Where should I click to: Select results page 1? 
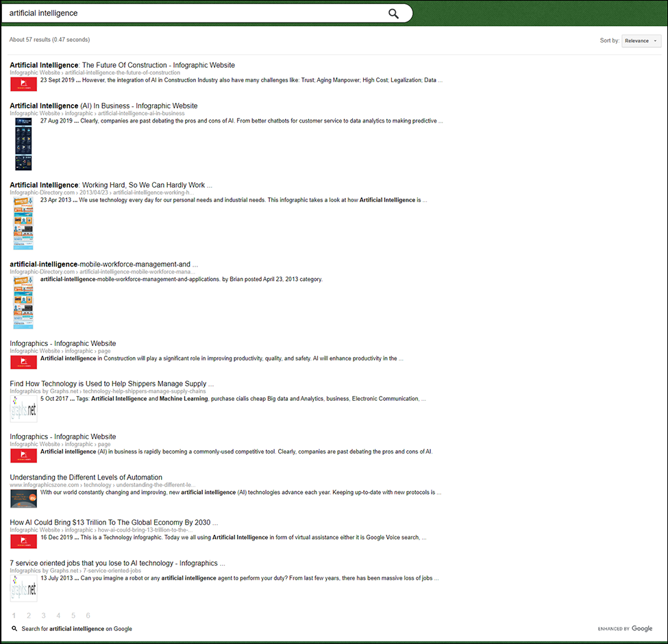click(14, 615)
